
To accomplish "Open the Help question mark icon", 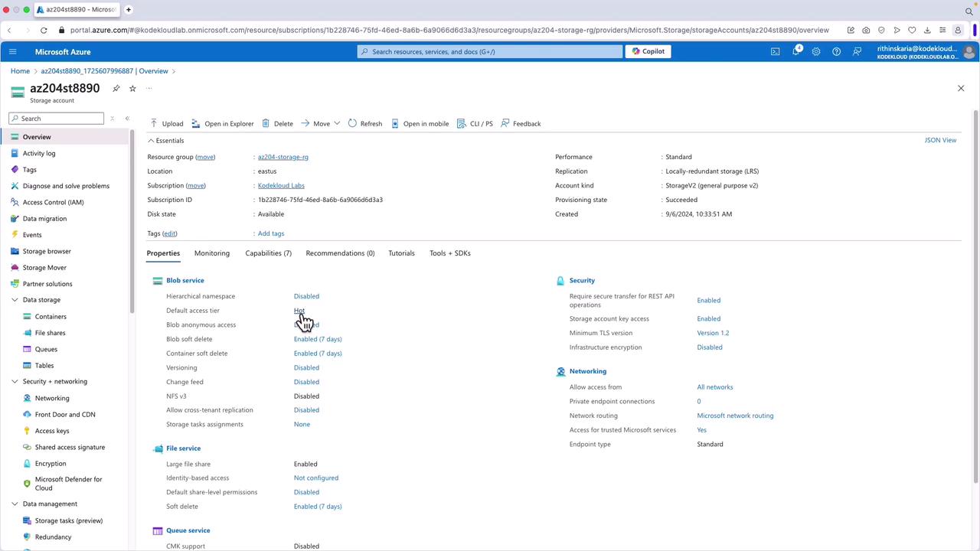I will tap(836, 51).
